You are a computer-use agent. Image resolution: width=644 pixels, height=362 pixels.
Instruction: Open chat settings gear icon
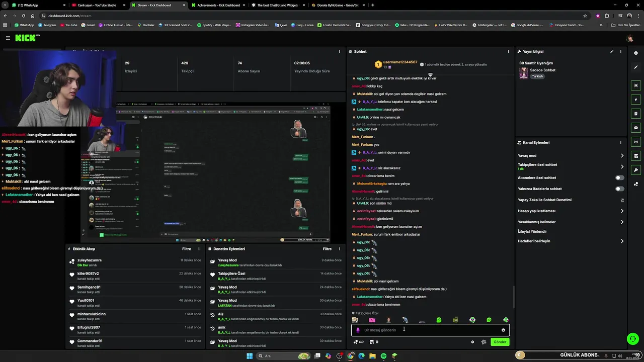pyautogui.click(x=472, y=342)
